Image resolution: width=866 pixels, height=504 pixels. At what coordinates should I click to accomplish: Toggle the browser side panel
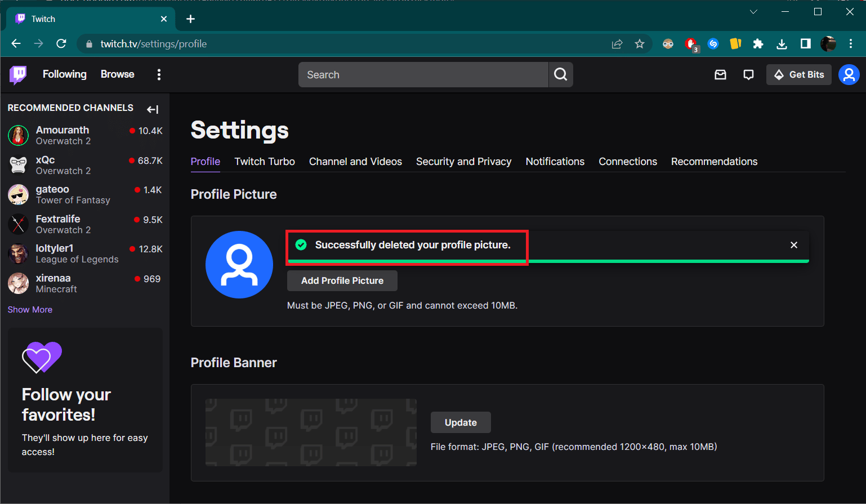[x=805, y=44]
